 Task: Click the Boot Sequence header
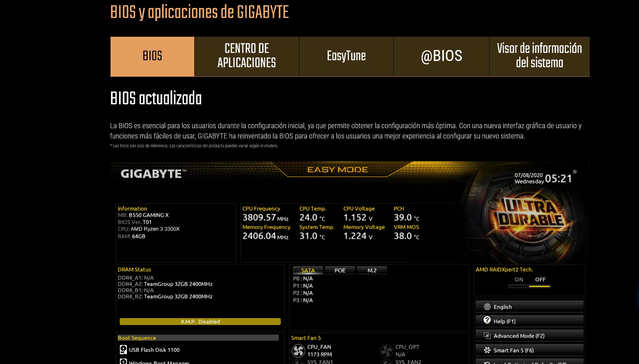coord(198,338)
